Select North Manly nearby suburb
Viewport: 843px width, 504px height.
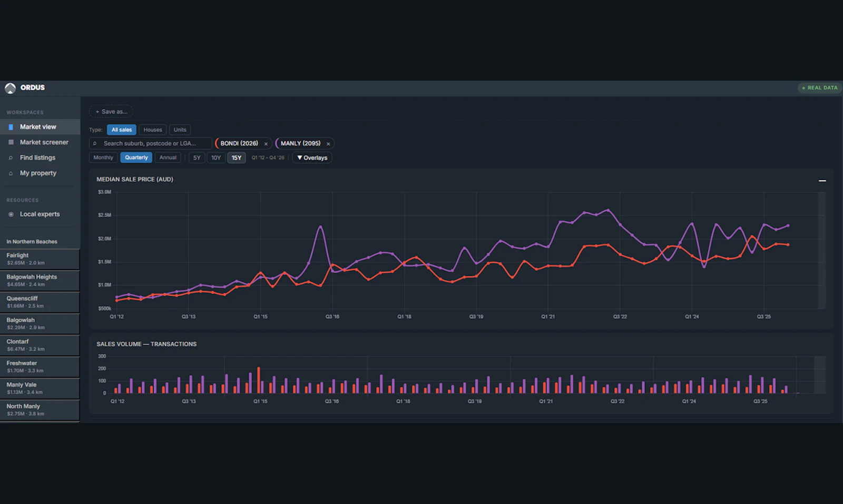click(40, 410)
